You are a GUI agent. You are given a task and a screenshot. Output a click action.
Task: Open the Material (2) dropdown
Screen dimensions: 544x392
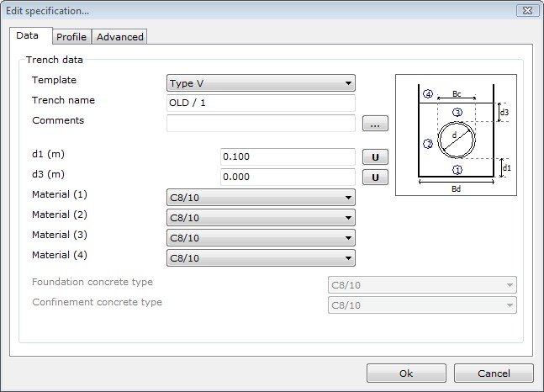click(x=261, y=218)
